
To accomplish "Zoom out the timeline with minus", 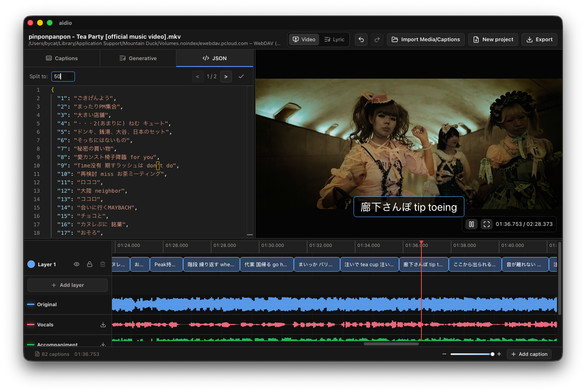I will click(444, 354).
